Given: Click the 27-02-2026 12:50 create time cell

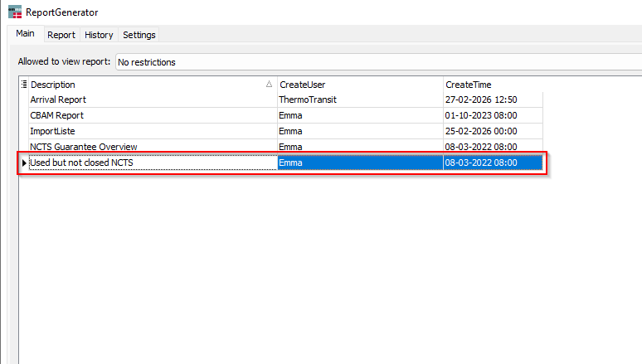Looking at the screenshot, I should click(x=481, y=99).
